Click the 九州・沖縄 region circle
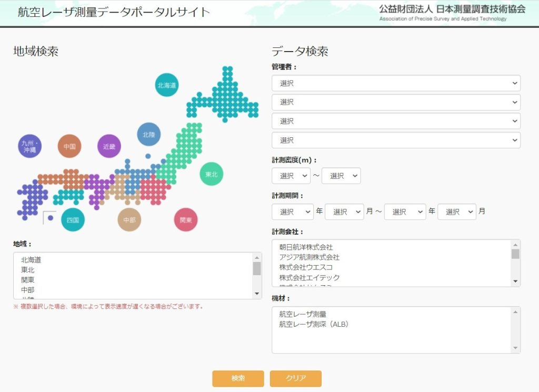The image size is (539, 392). pyautogui.click(x=29, y=146)
